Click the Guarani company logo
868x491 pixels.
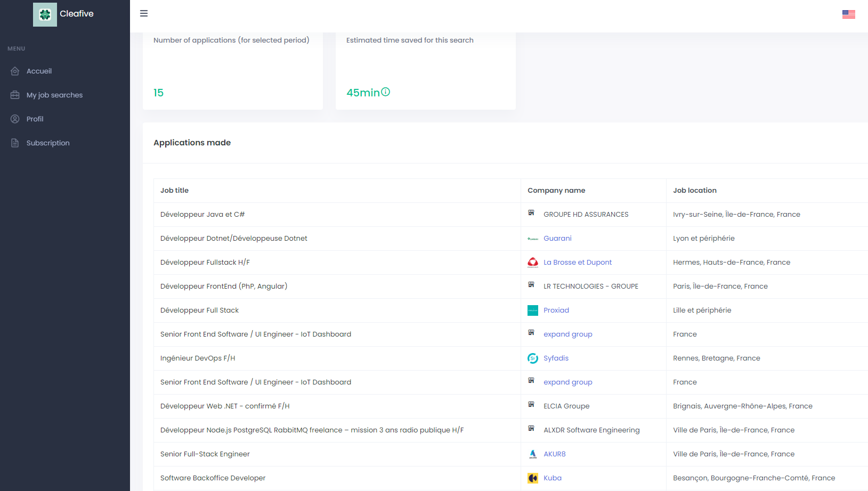click(533, 239)
